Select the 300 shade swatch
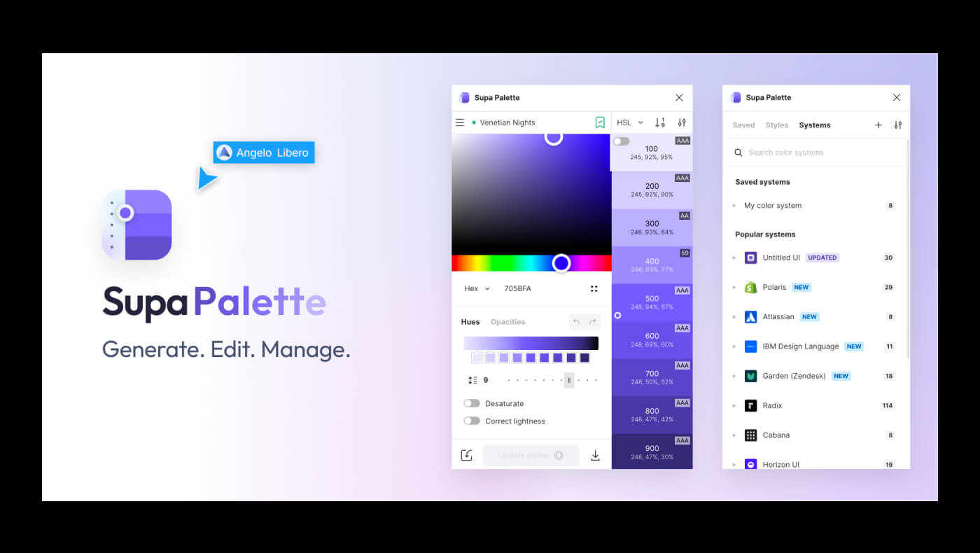980x553 pixels. pos(652,227)
